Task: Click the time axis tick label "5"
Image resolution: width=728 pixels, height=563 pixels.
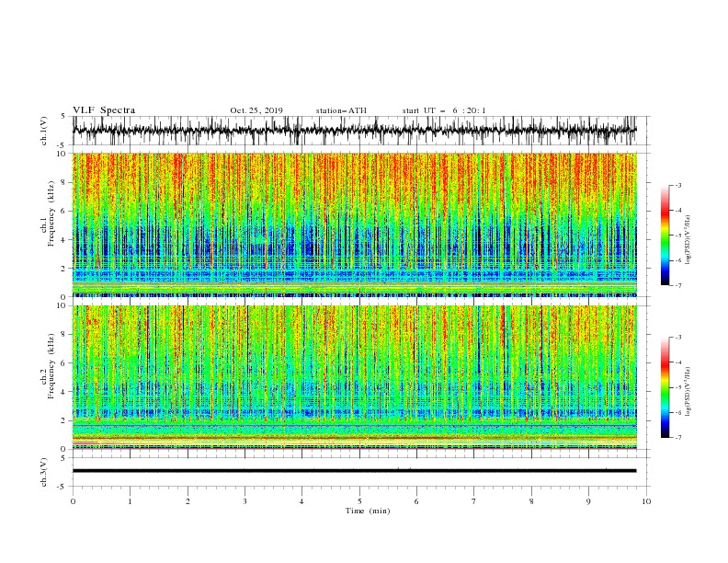Action: pos(359,501)
